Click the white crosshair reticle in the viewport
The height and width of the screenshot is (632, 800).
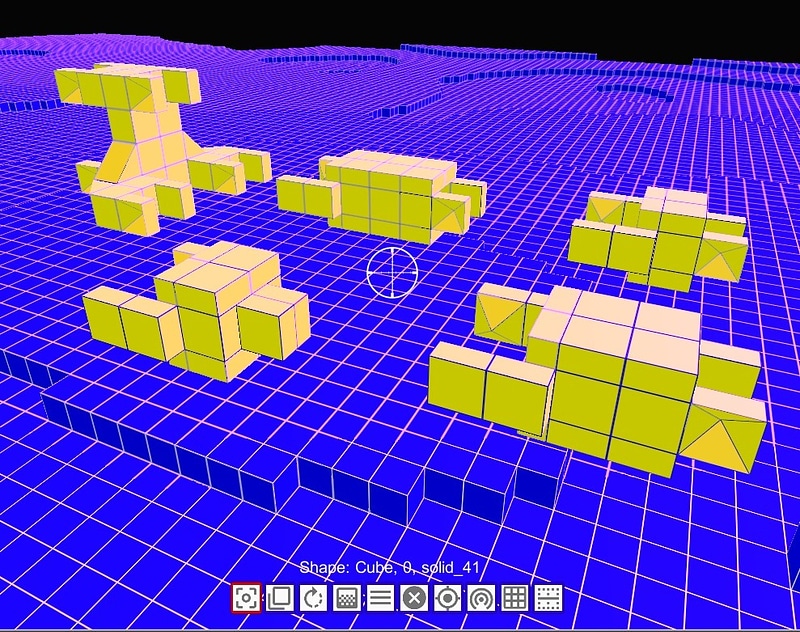tap(392, 272)
